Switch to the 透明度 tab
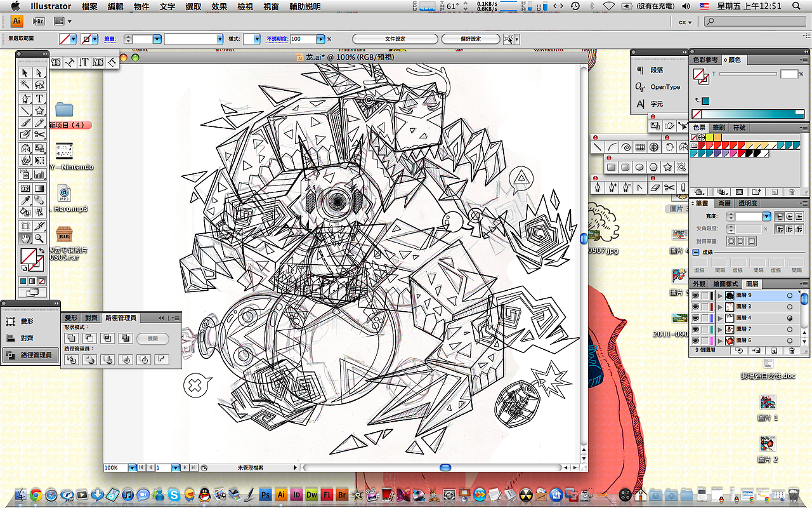The width and height of the screenshot is (812, 508). [x=747, y=203]
